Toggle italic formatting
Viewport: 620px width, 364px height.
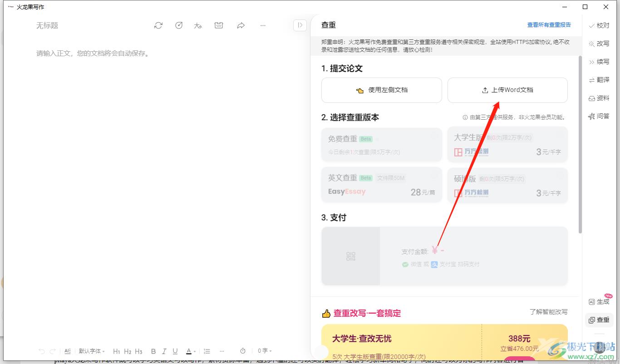[164, 351]
